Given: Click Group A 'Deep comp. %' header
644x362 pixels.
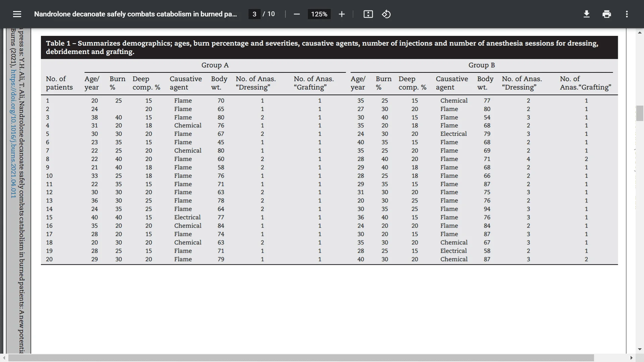Looking at the screenshot, I should 146,83.
